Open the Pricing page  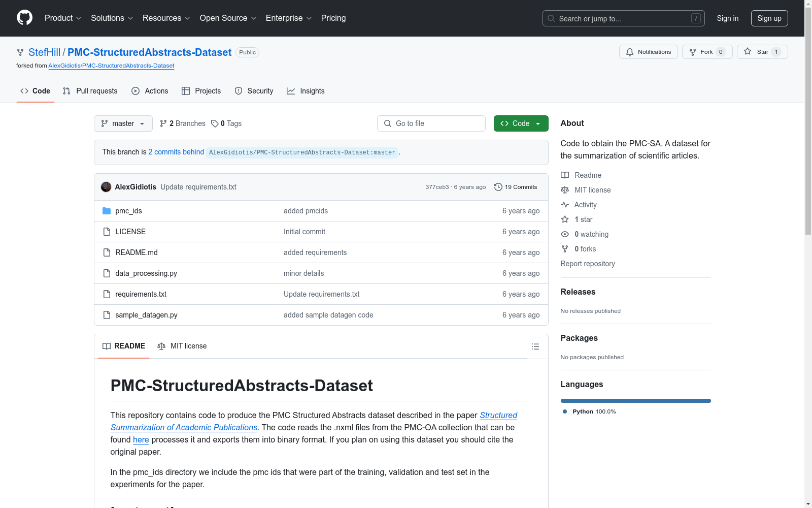coord(333,18)
